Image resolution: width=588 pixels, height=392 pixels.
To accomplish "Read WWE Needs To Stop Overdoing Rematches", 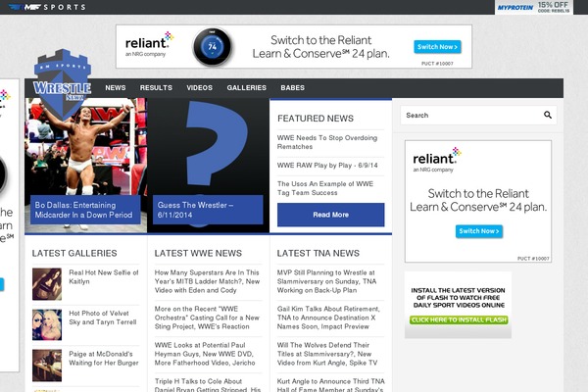I will point(327,142).
